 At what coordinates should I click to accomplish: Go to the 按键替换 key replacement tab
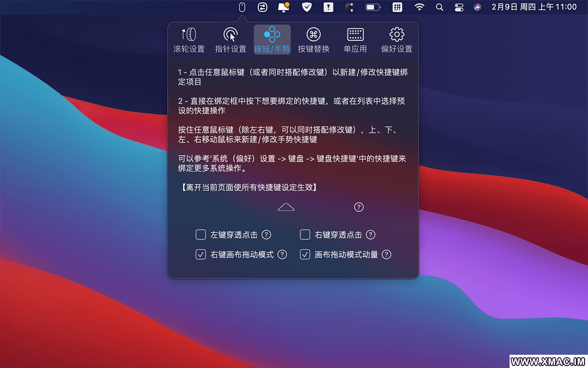314,40
